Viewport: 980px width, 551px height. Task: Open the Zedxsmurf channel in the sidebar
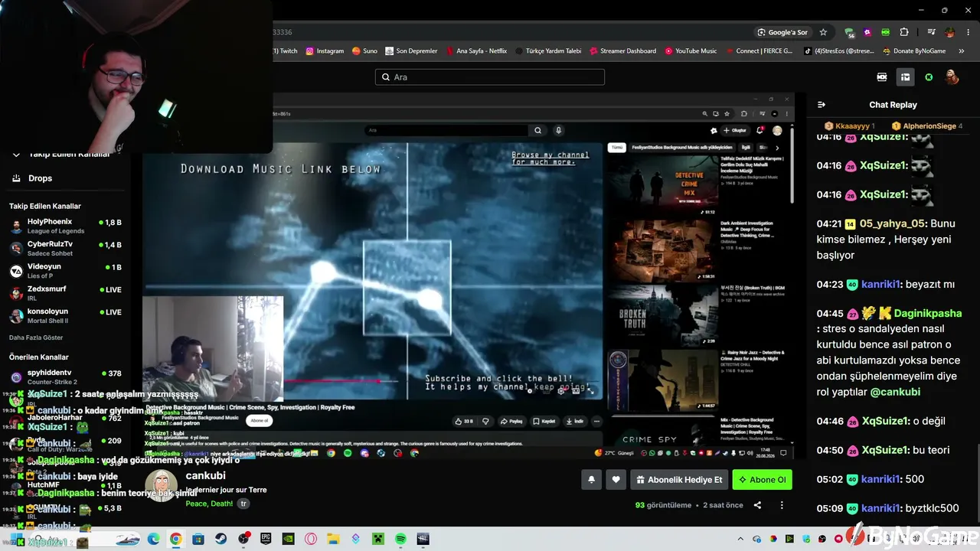pyautogui.click(x=66, y=293)
